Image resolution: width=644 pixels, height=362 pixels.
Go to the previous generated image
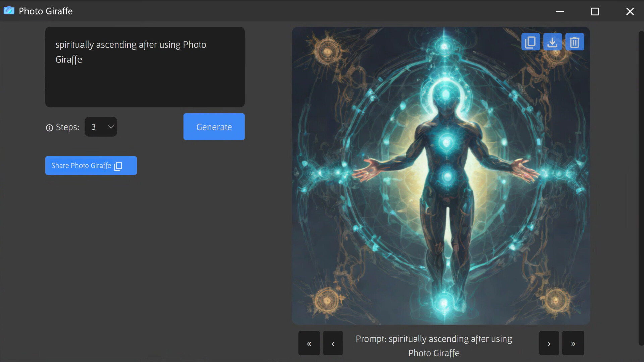point(333,343)
